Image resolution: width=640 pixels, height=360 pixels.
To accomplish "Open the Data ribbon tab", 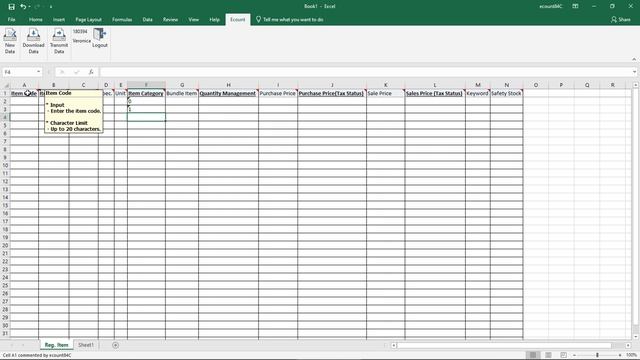I will tap(147, 20).
